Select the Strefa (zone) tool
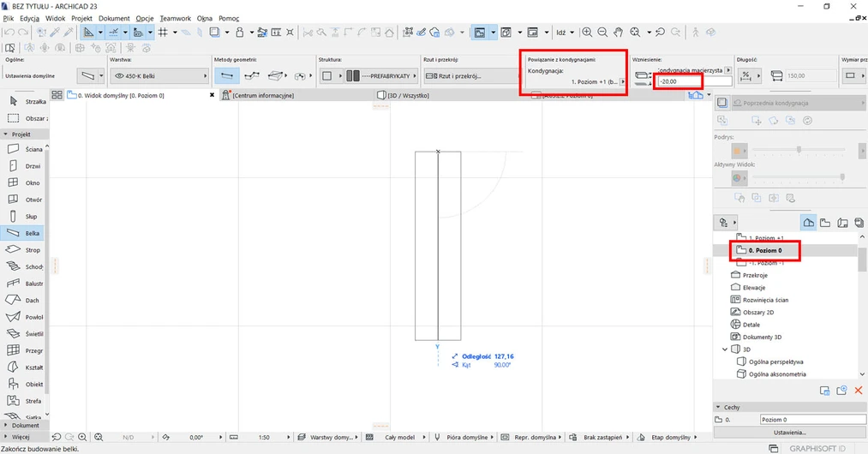Viewport: 868px width, 454px height. [25, 401]
